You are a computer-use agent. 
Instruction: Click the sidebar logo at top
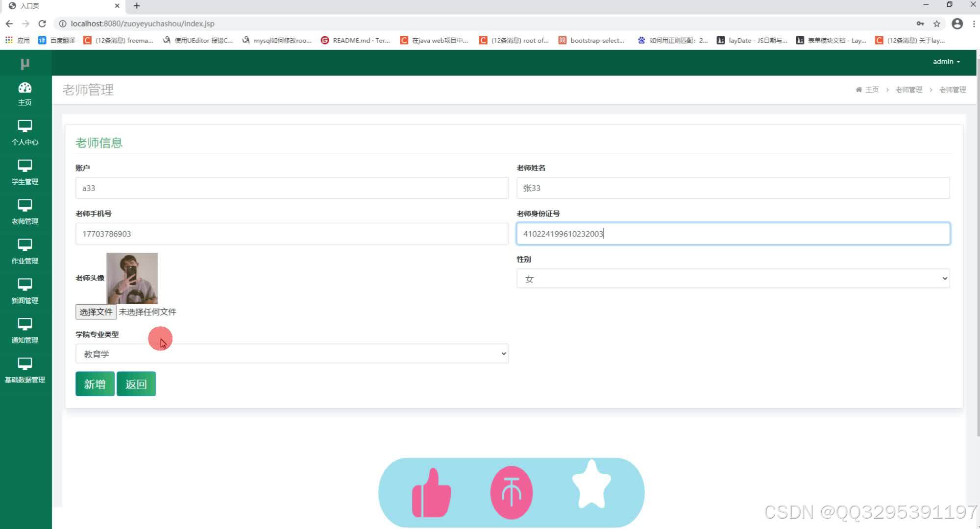25,63
